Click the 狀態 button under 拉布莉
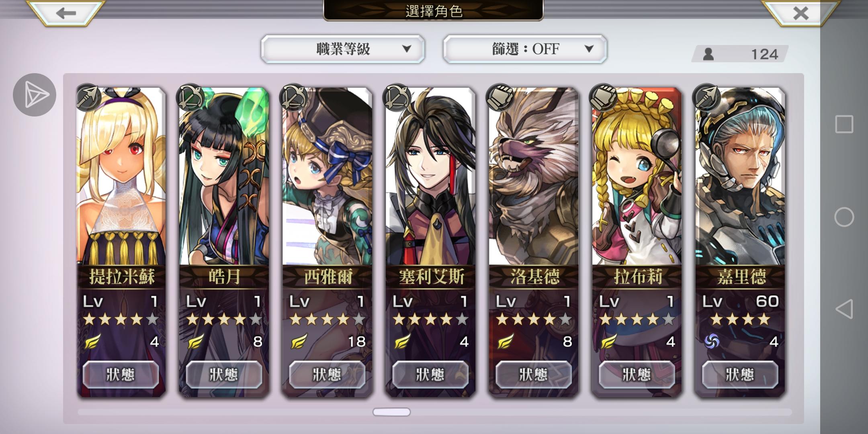Screen dimensions: 868x434 click(637, 375)
